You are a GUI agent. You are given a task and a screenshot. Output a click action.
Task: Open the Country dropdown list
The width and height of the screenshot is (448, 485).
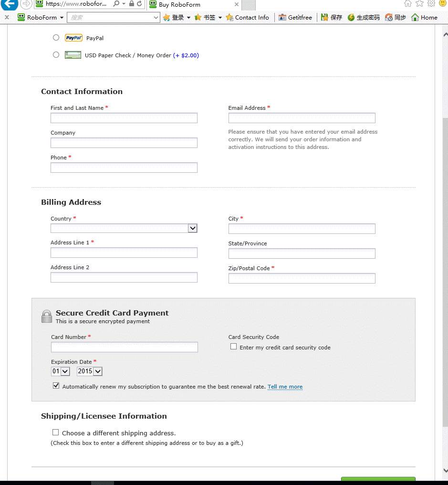[192, 228]
